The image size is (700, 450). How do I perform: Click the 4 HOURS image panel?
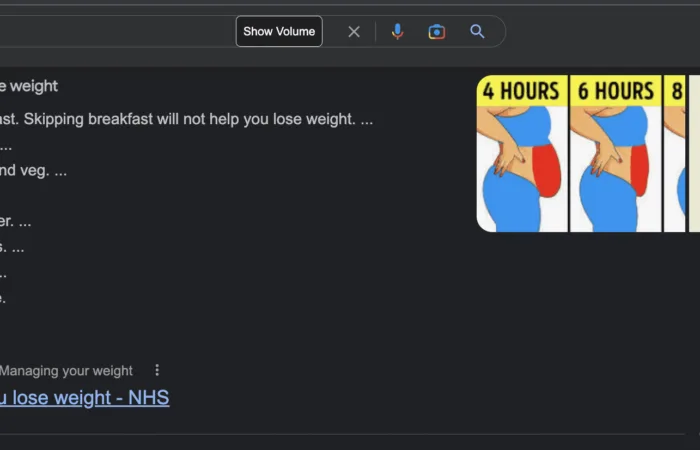pyautogui.click(x=522, y=154)
